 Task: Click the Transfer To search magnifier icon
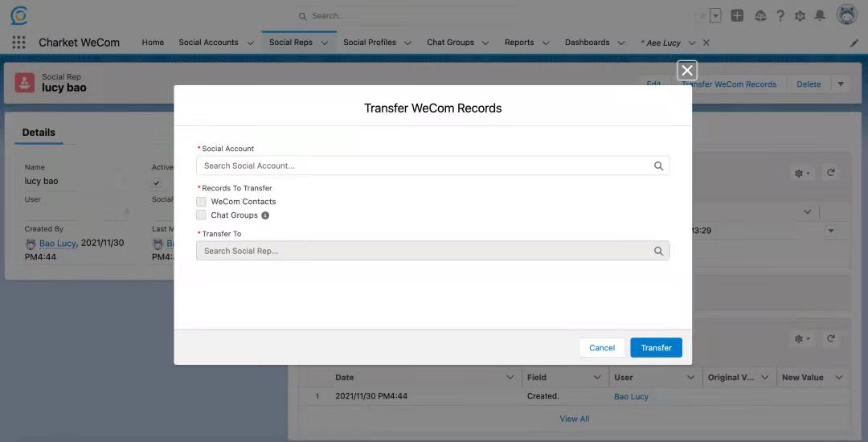point(658,252)
